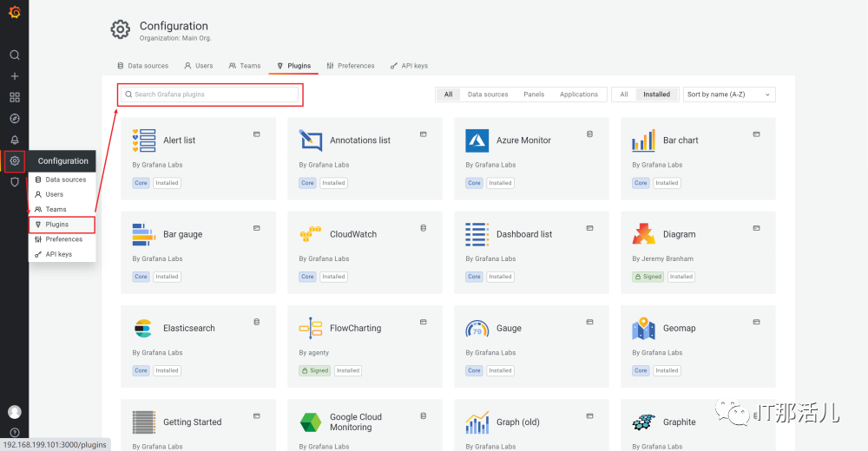868x451 pixels.
Task: Click the Bar gauge plugin logo
Action: pyautogui.click(x=144, y=235)
